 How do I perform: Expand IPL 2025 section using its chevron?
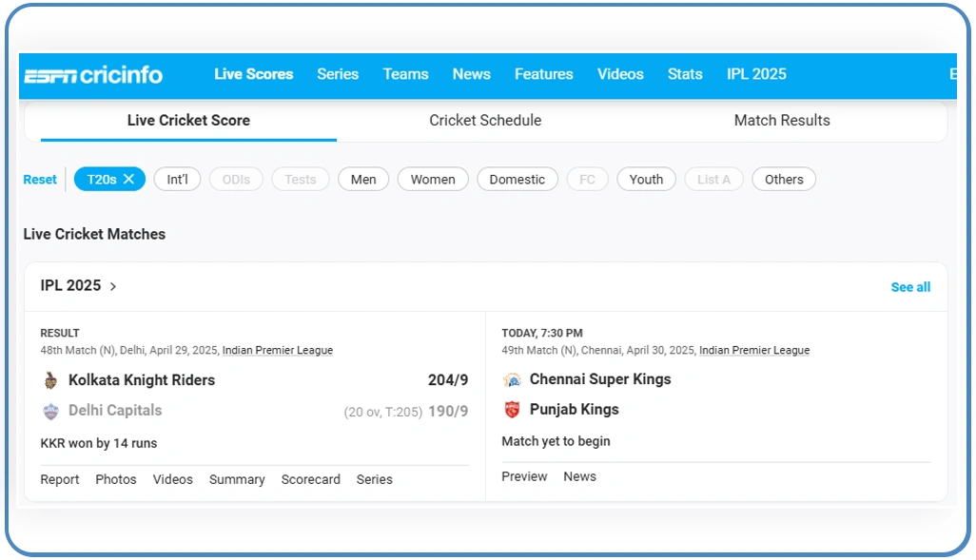click(113, 286)
